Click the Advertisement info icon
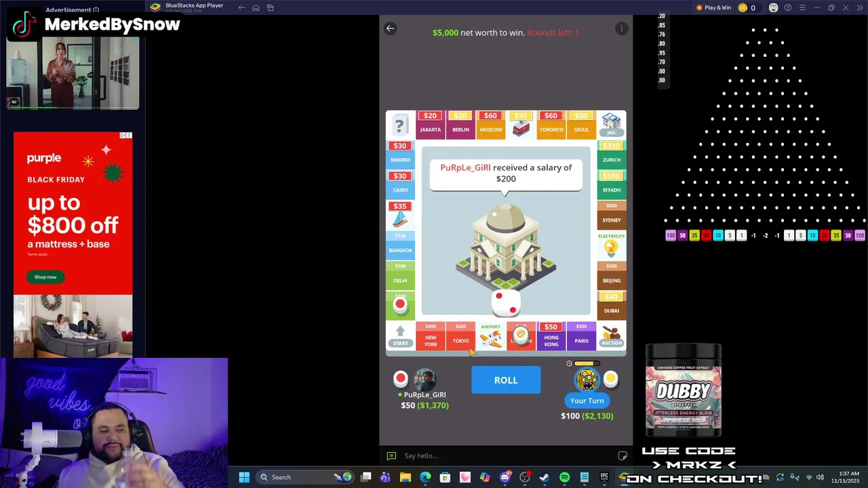 [96, 10]
